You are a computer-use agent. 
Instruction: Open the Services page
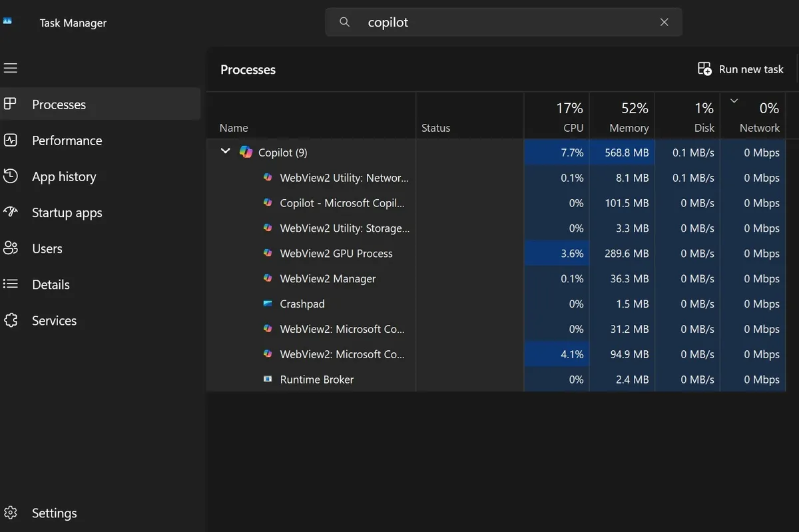point(100,320)
